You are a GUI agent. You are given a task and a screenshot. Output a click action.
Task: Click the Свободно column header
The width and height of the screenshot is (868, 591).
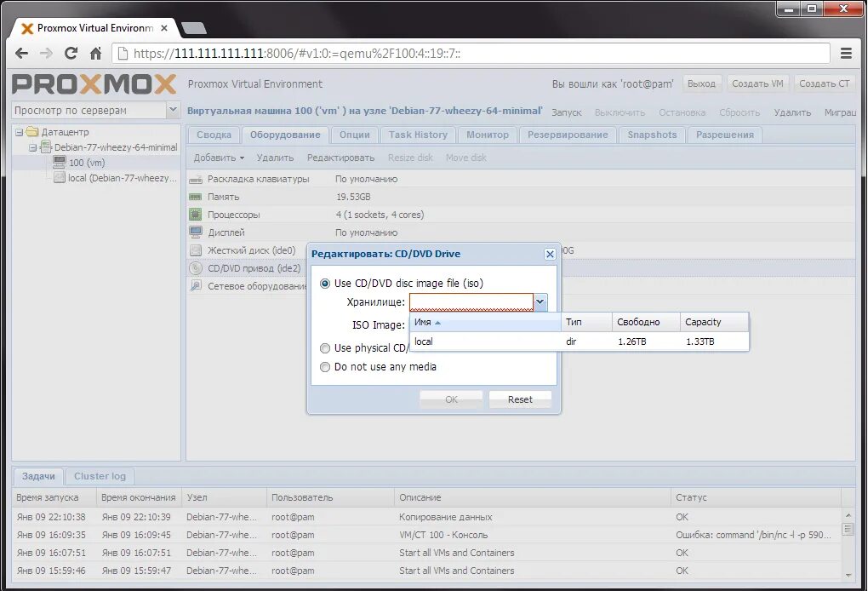click(x=646, y=322)
